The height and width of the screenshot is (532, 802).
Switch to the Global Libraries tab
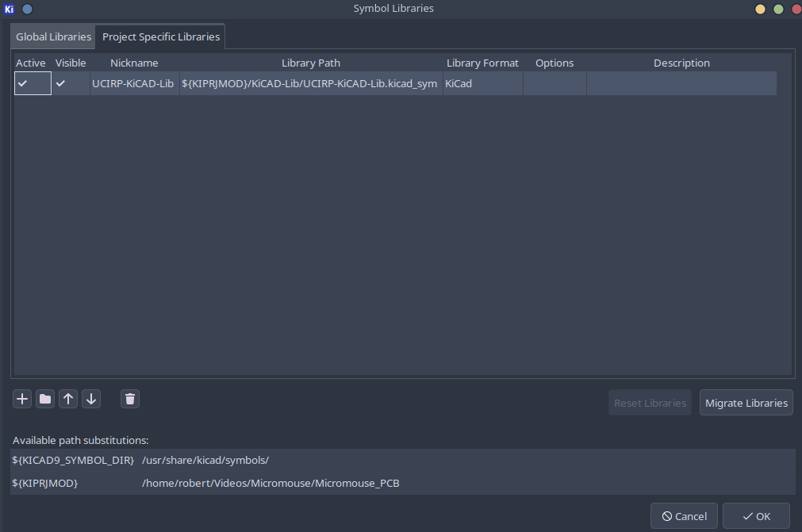tap(52, 36)
